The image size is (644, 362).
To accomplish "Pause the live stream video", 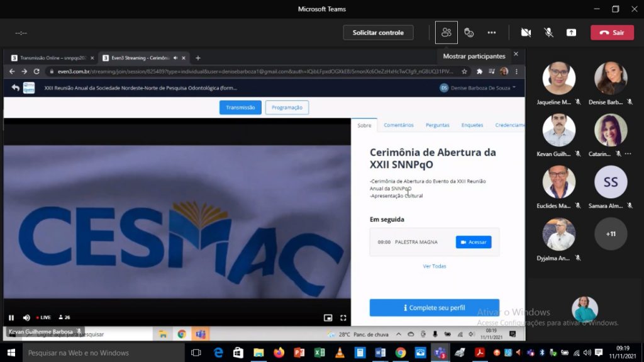I will pos(11,317).
